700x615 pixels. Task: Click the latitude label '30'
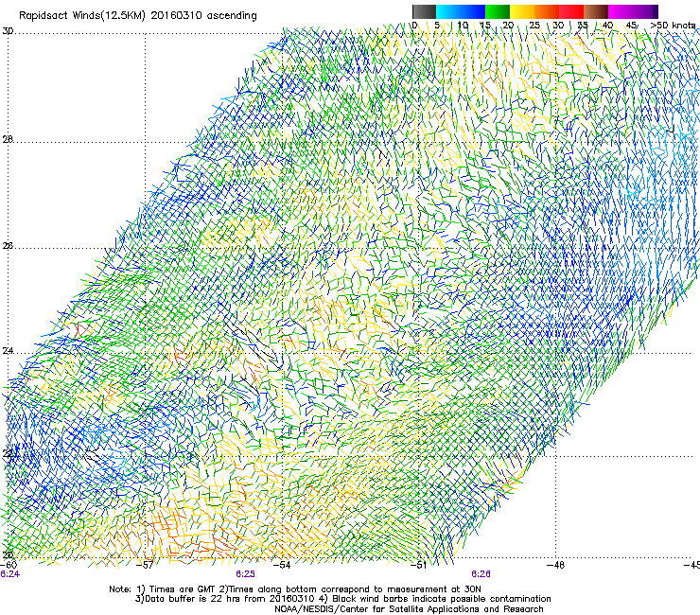click(8, 31)
